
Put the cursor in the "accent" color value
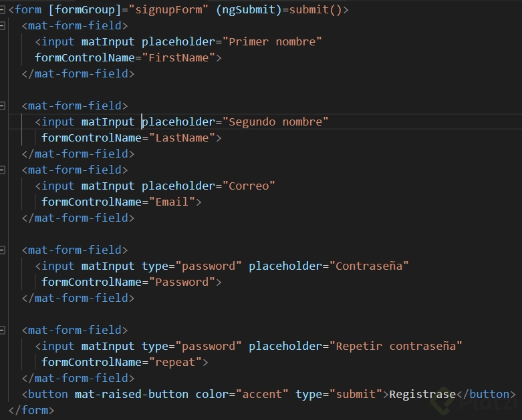(261, 394)
